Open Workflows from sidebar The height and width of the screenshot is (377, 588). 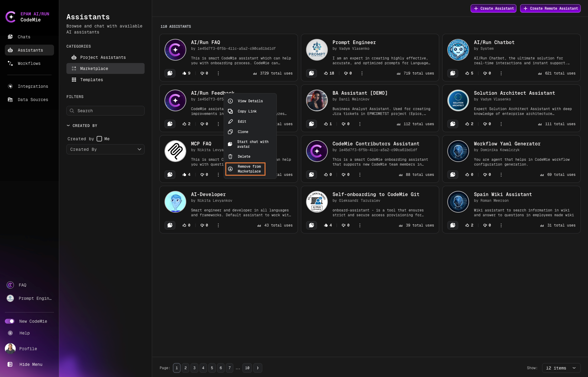(x=29, y=63)
